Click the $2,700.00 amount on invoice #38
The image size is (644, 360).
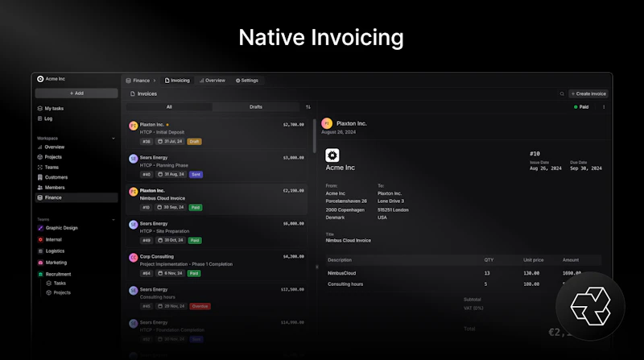point(294,125)
